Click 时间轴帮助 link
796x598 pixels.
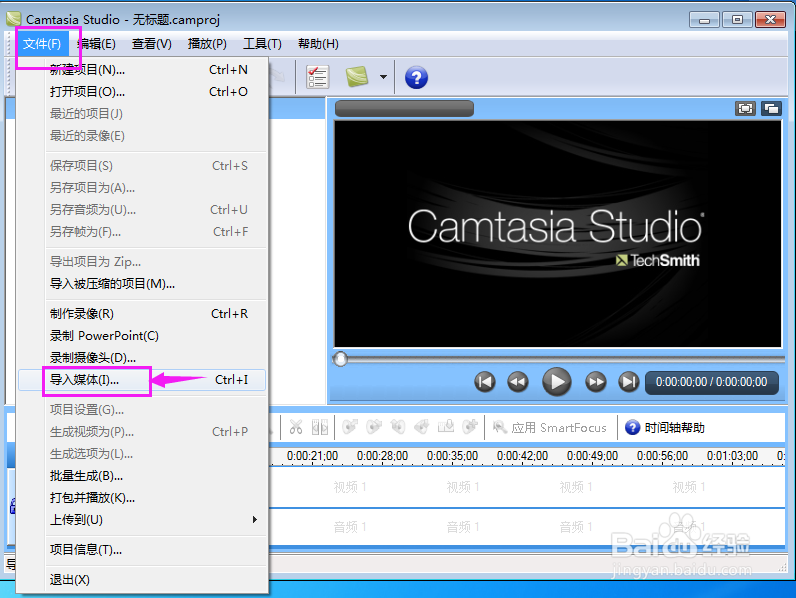click(675, 428)
